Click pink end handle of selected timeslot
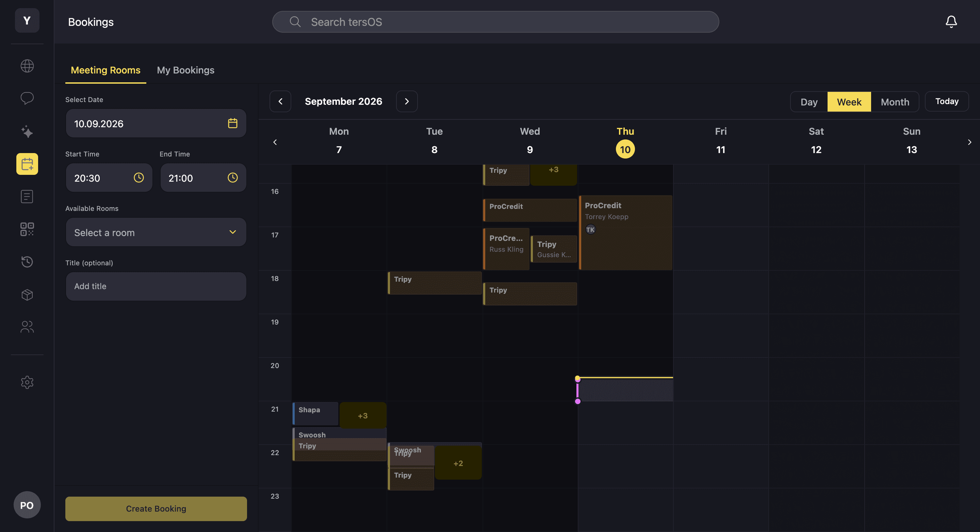Screen dimensions: 980x532 [577, 401]
